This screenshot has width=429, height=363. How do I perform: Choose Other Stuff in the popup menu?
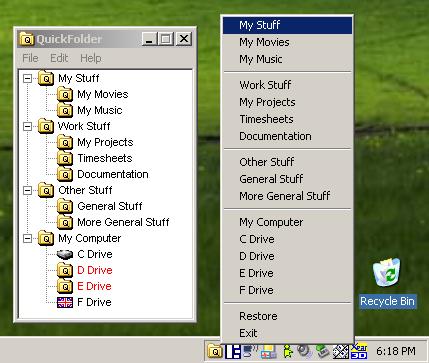(287, 162)
